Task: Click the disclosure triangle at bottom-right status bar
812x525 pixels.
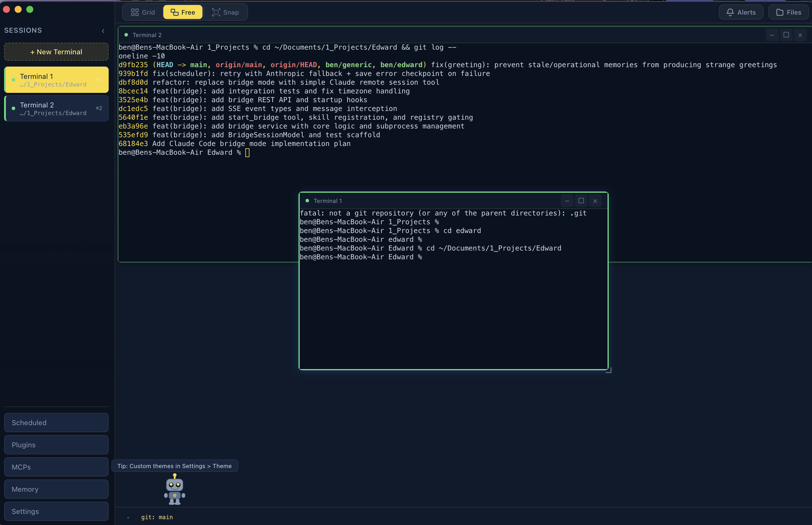Action: [128, 517]
